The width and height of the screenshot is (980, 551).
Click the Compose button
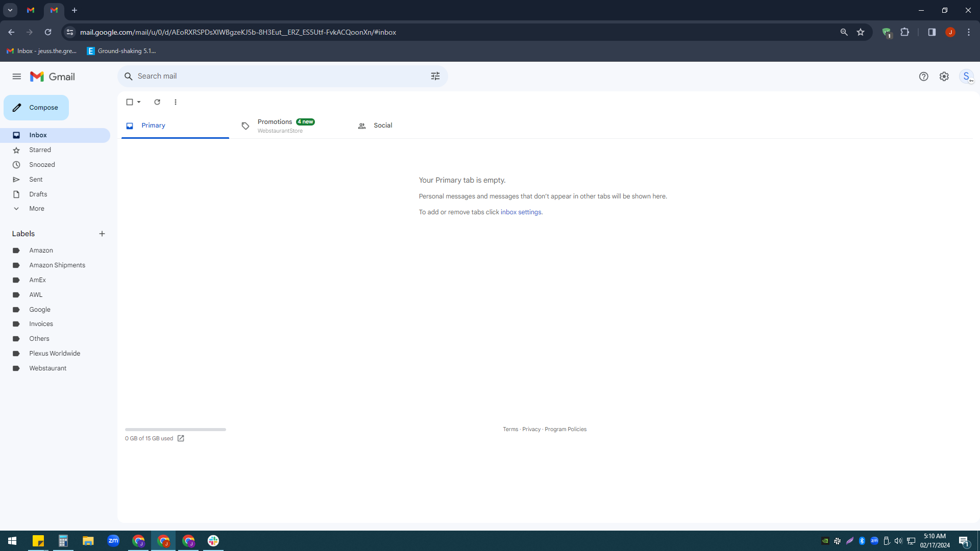(x=36, y=108)
